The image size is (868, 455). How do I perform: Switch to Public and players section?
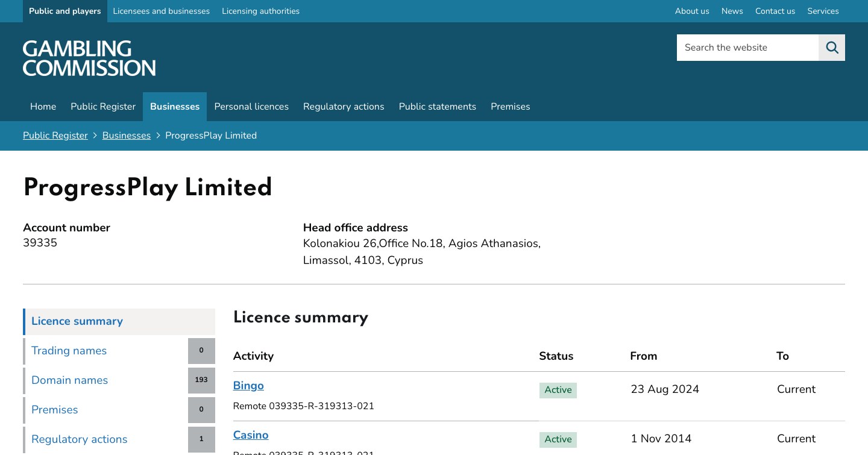[65, 11]
